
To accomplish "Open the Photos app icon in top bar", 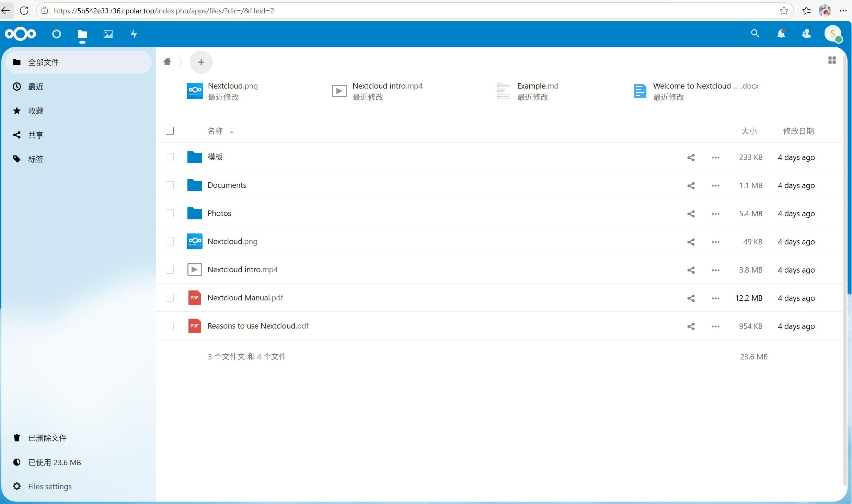I will click(108, 34).
